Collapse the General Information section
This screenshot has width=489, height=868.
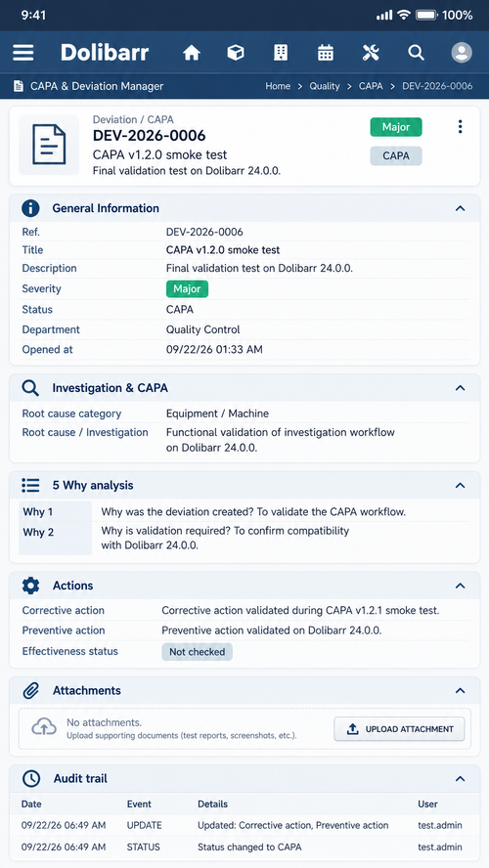pyautogui.click(x=460, y=209)
